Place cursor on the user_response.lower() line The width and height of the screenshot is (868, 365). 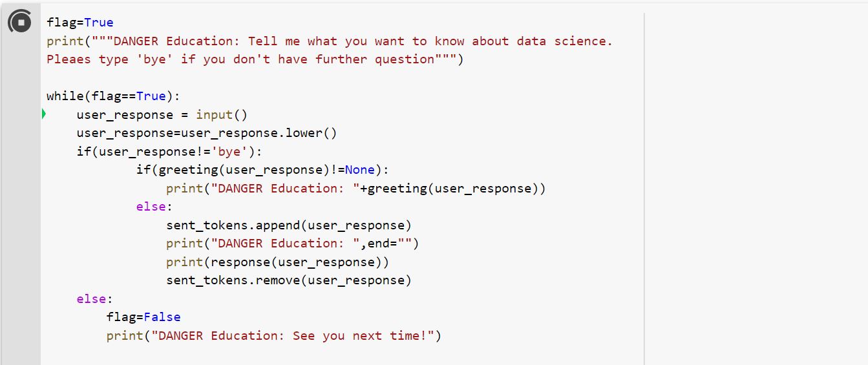(207, 133)
